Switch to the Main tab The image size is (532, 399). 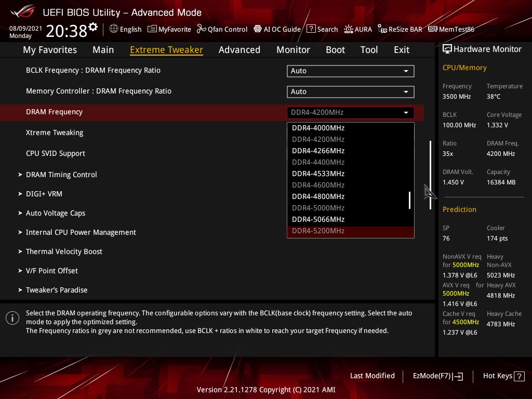(x=103, y=49)
